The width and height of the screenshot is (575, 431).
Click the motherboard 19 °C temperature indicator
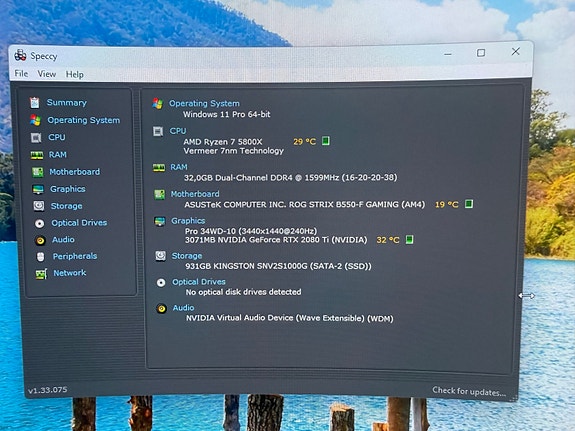click(x=469, y=204)
